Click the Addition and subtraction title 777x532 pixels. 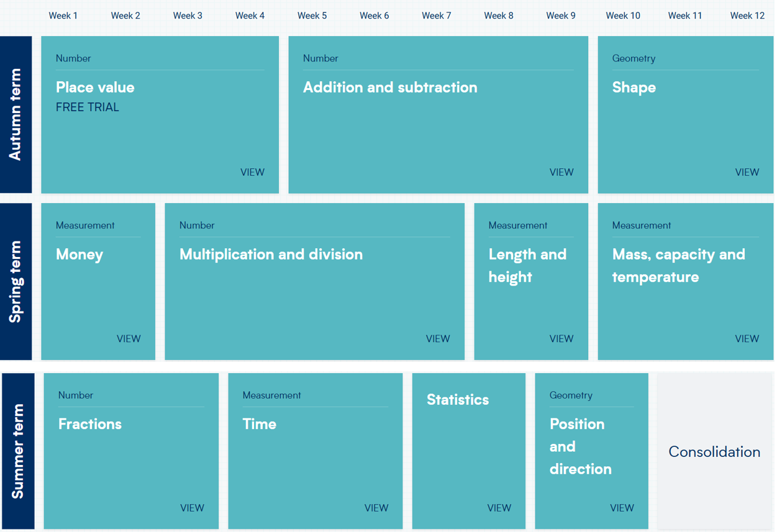(x=390, y=88)
